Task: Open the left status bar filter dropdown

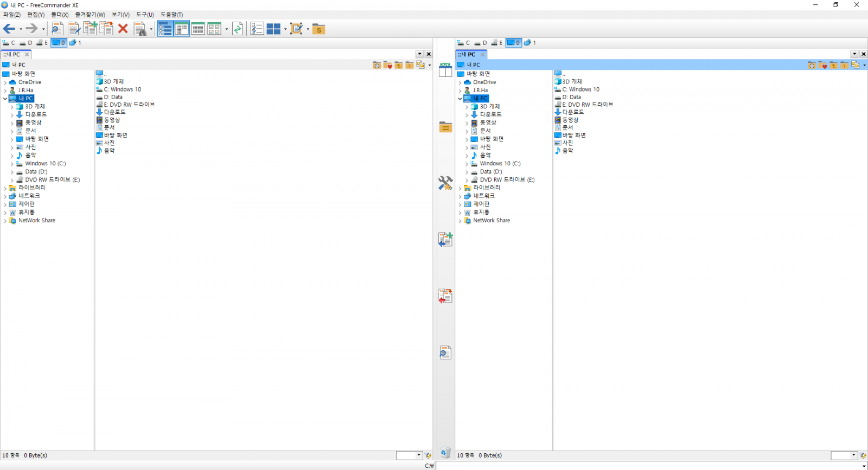Action: pos(419,455)
